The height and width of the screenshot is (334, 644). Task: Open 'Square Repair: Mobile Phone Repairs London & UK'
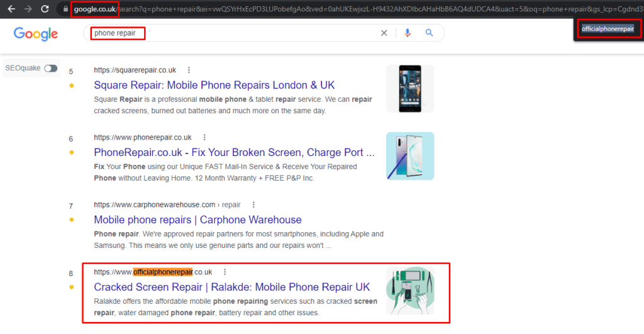coord(214,85)
